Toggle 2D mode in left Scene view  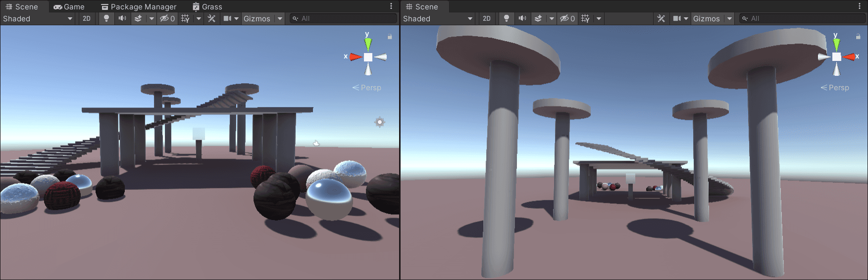(87, 18)
